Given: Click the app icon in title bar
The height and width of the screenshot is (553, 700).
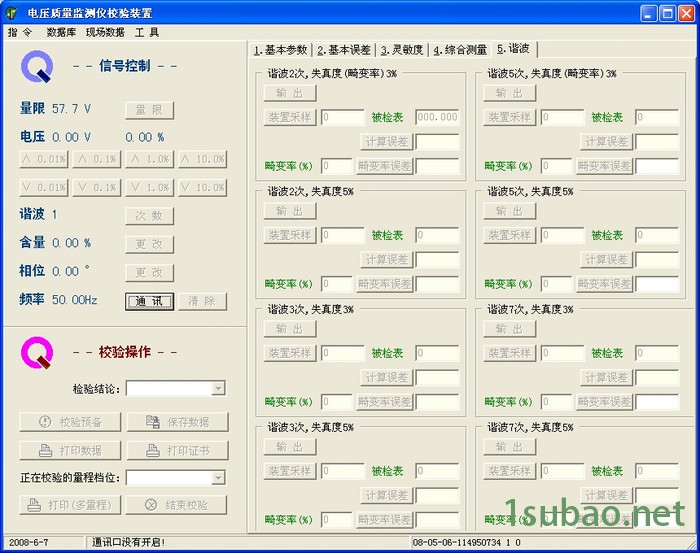Looking at the screenshot, I should [12, 13].
